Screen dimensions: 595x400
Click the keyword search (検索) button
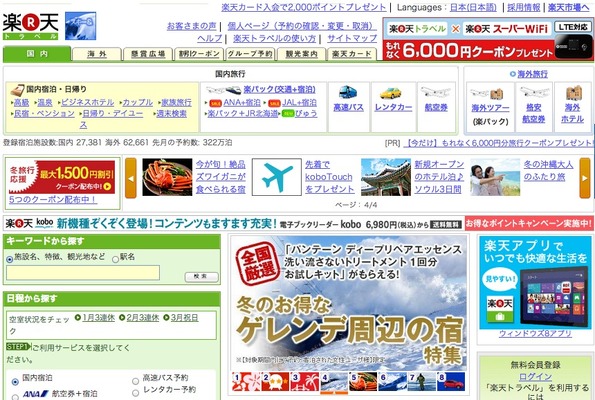(201, 277)
